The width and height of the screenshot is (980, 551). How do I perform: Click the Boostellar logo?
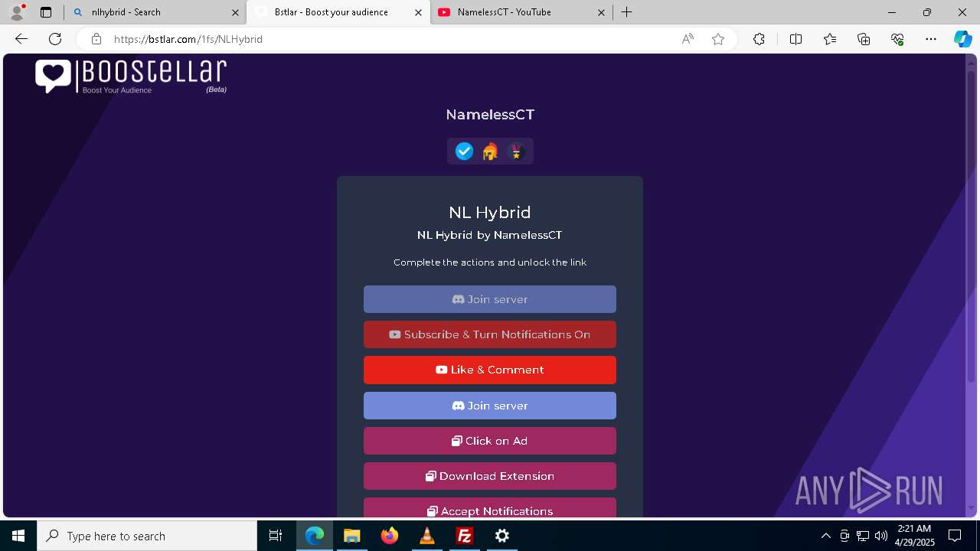pos(131,77)
